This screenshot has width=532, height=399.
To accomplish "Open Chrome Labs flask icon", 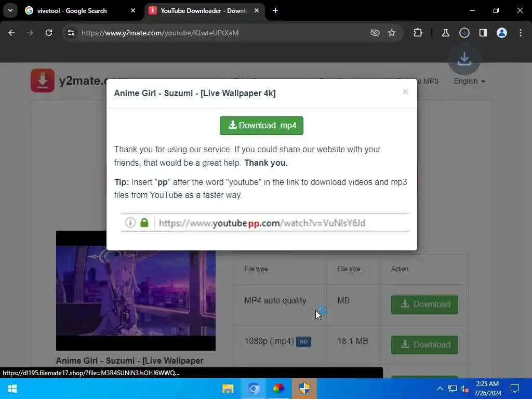I will pos(445,33).
